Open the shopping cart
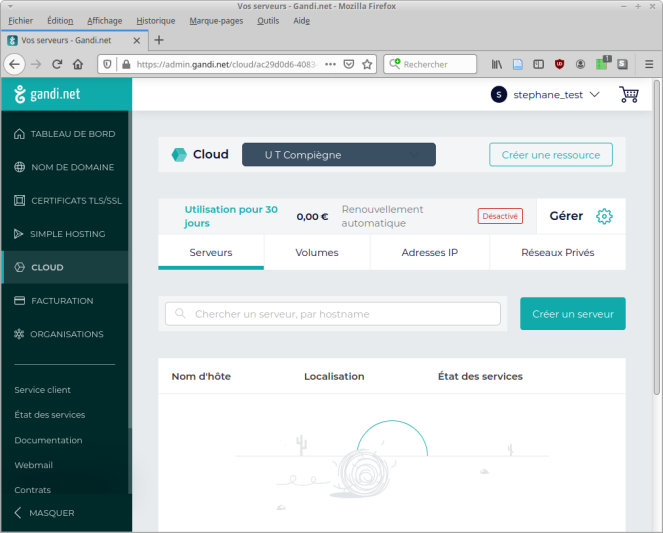 629,94
